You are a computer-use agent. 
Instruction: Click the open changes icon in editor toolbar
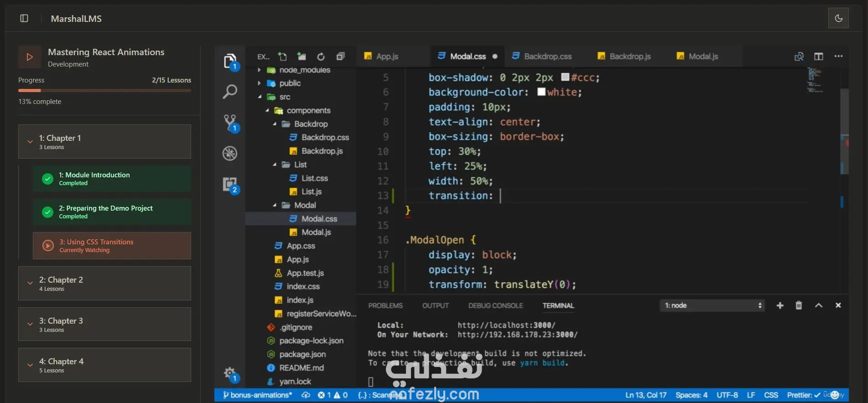[799, 57]
